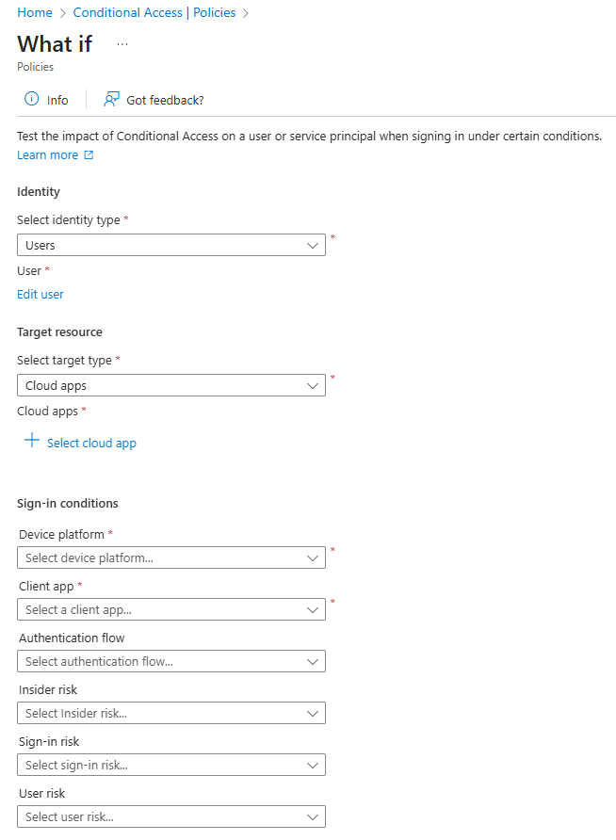Click the Got feedback person icon
This screenshot has height=840, width=616.
pyautogui.click(x=112, y=99)
